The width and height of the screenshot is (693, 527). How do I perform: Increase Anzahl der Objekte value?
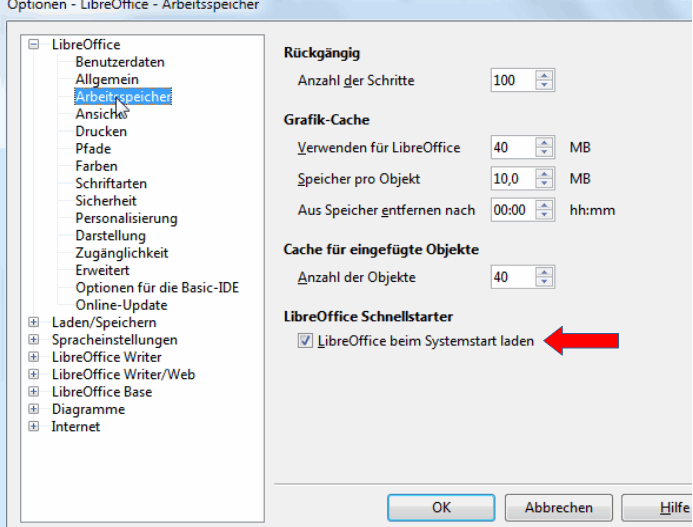tap(544, 272)
